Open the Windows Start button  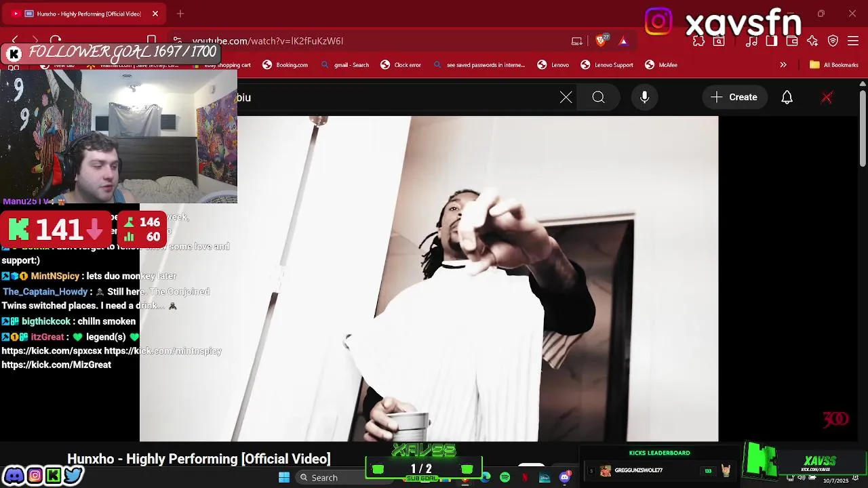[x=284, y=477]
